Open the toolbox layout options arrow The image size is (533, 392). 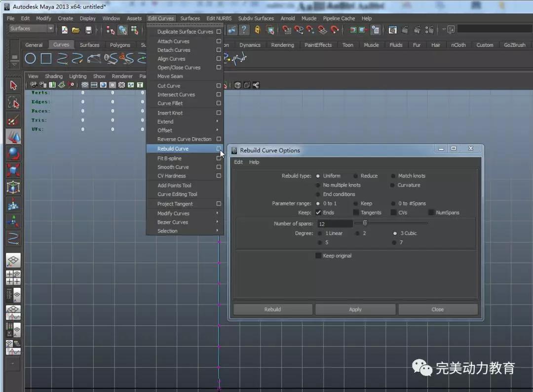[x=13, y=363]
